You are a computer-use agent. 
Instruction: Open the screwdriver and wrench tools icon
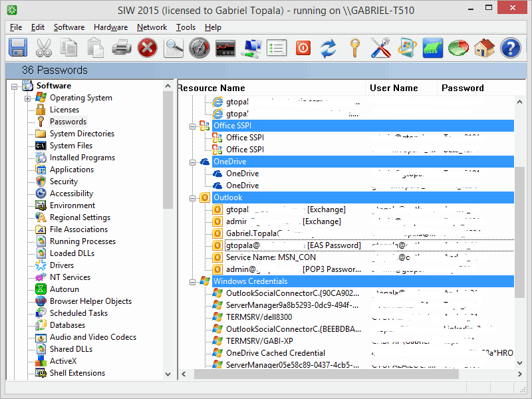pyautogui.click(x=380, y=47)
